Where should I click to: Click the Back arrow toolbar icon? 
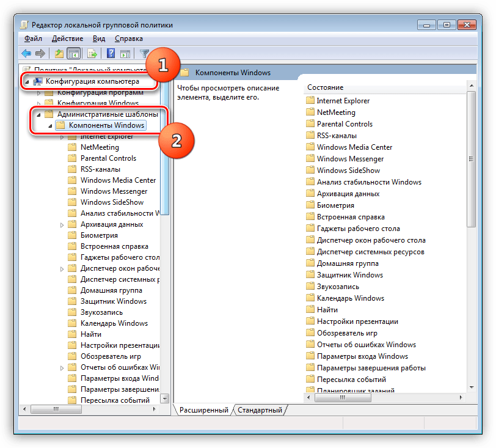[26, 53]
